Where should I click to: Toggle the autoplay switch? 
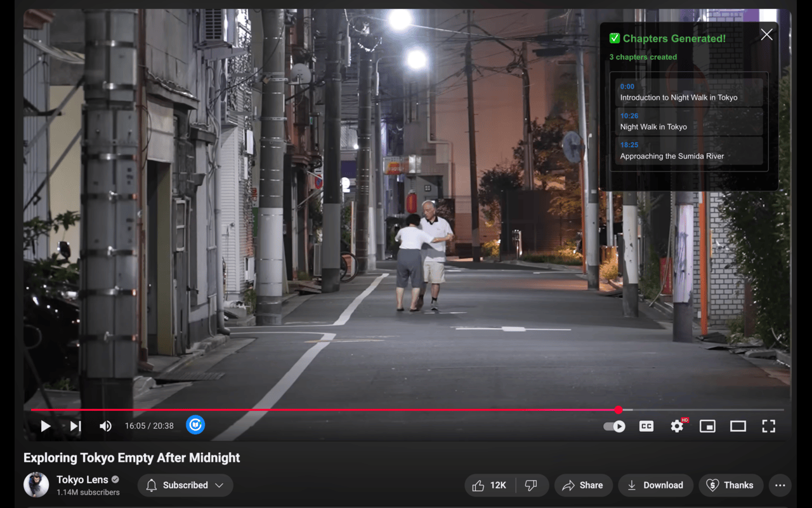(614, 426)
